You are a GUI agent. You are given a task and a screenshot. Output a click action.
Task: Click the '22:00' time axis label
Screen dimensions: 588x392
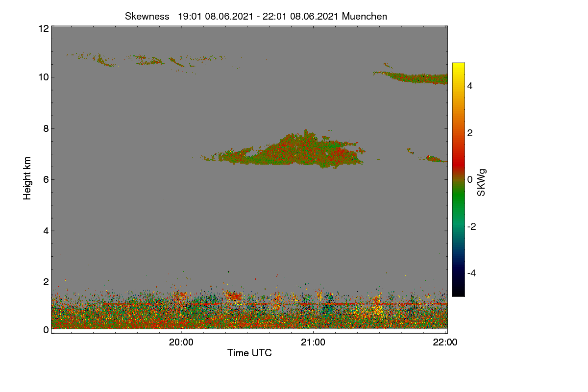tap(445, 343)
